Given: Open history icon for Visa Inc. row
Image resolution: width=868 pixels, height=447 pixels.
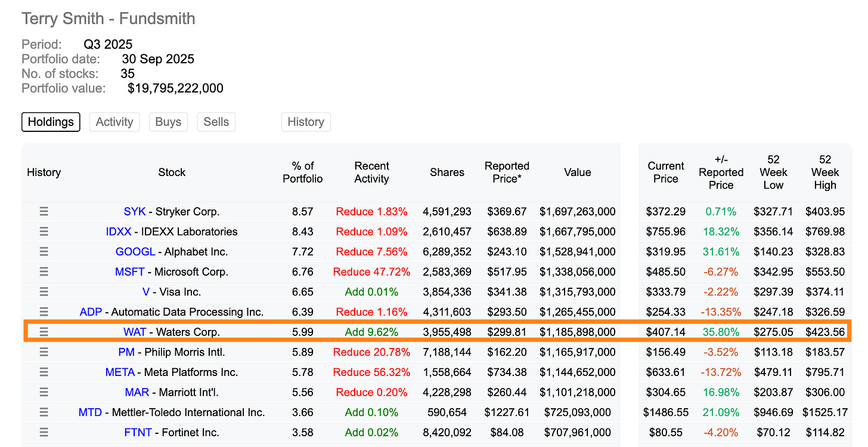Looking at the screenshot, I should tap(44, 292).
